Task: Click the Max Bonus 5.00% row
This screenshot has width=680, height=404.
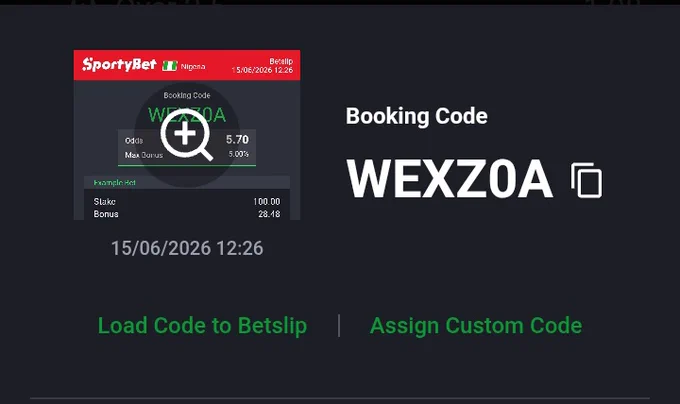Action: 187,155
